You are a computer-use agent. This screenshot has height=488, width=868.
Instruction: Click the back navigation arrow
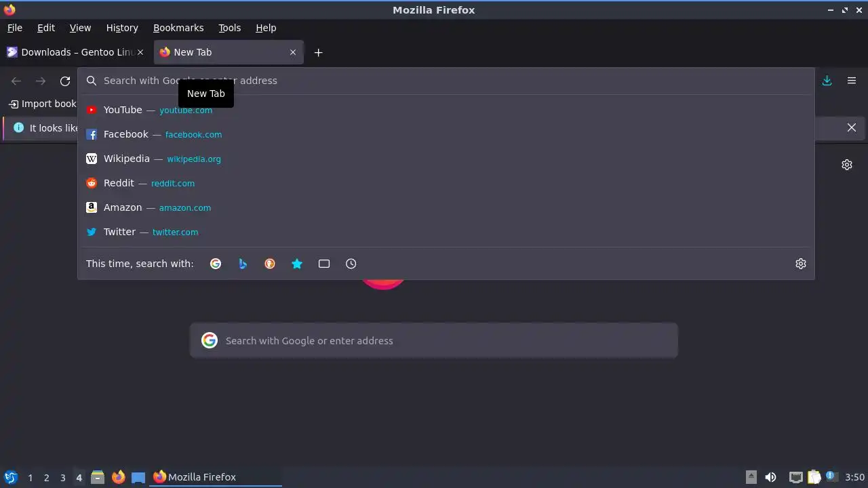click(16, 81)
